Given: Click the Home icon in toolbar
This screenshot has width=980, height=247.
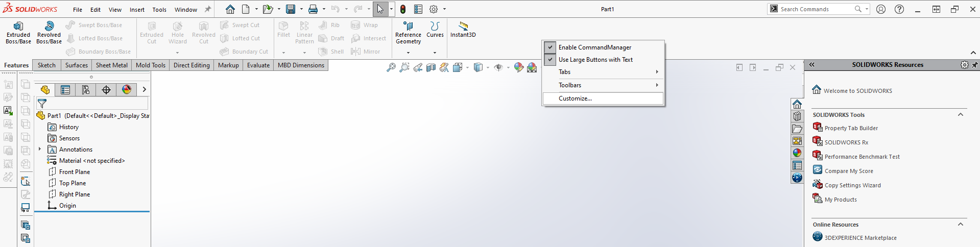Looking at the screenshot, I should 230,9.
